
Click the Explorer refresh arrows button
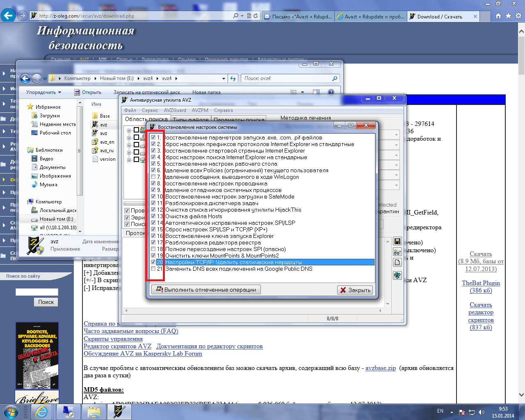tap(233, 78)
